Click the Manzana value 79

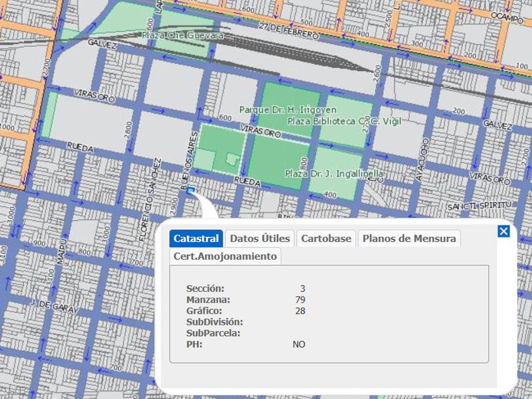300,300
